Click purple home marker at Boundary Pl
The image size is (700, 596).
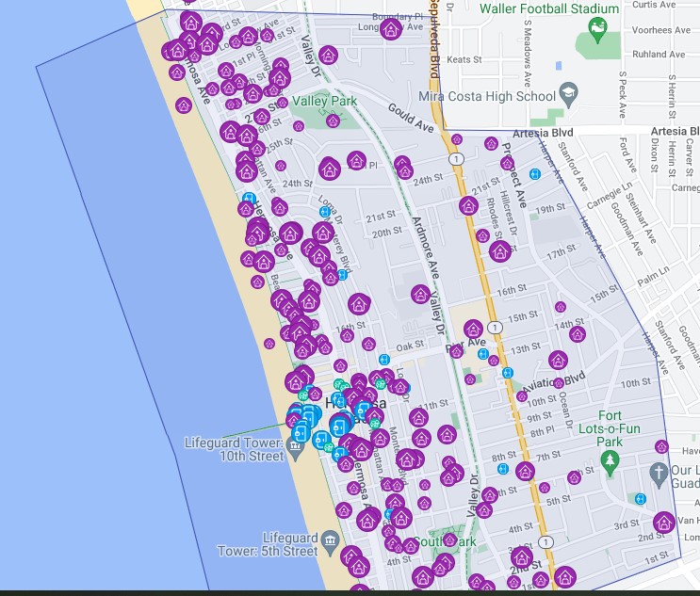pos(391,28)
